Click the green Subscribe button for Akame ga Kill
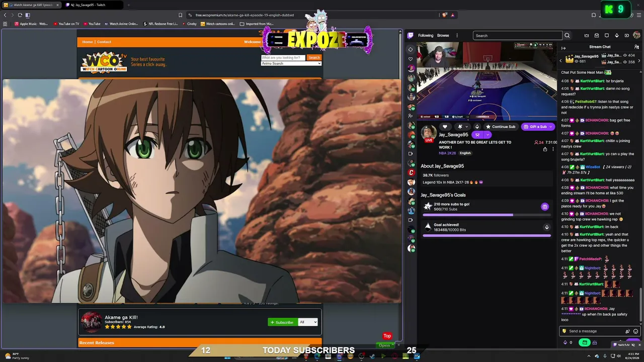 click(x=282, y=322)
